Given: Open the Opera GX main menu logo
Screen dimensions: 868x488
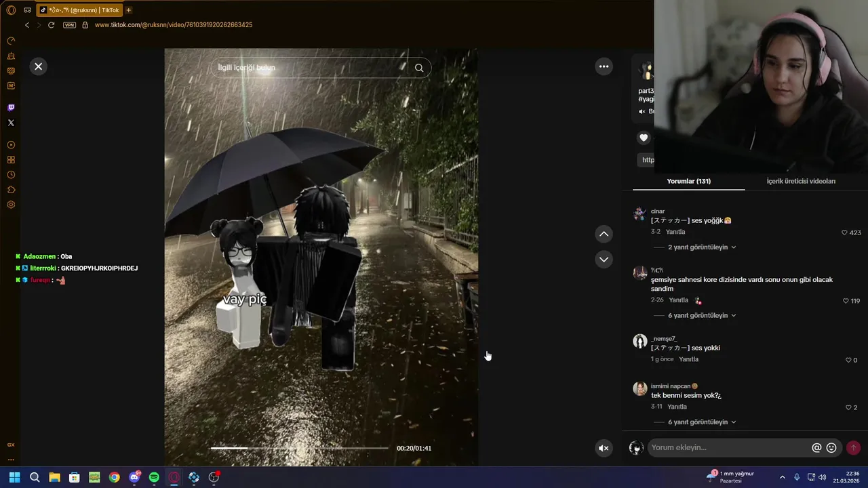Looking at the screenshot, I should click(x=11, y=10).
